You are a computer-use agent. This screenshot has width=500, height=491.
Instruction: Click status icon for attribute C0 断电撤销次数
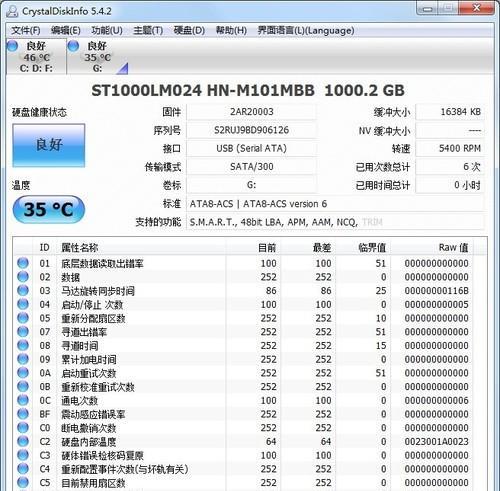point(23,427)
